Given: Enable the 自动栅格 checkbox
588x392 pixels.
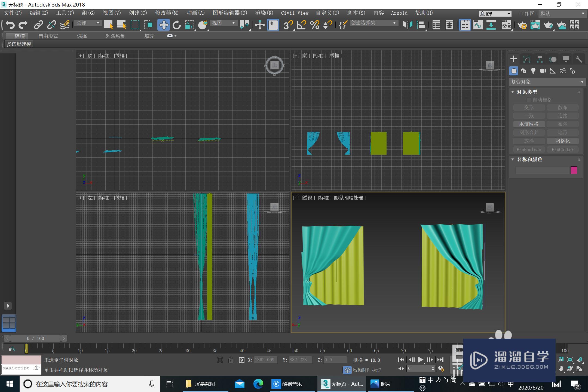Looking at the screenshot, I should pyautogui.click(x=529, y=100).
